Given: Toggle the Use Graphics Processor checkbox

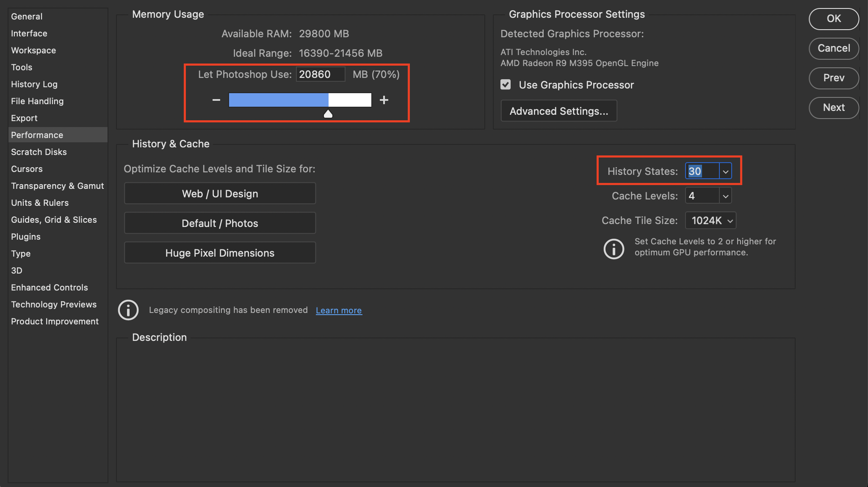Looking at the screenshot, I should click(x=506, y=85).
